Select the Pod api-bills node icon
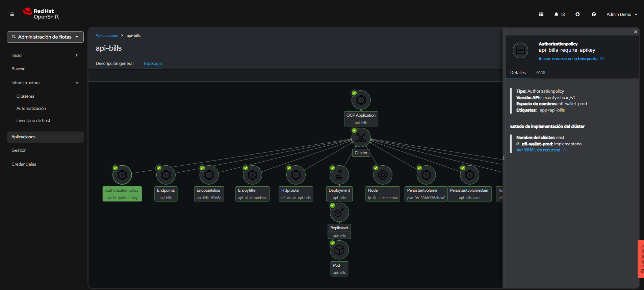The image size is (644, 290). tap(339, 250)
